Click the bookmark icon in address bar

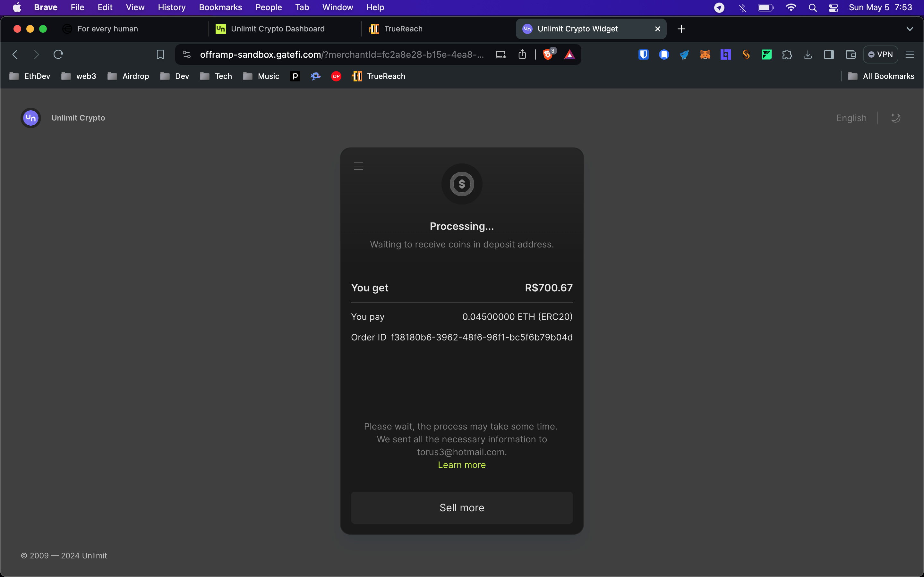(160, 54)
